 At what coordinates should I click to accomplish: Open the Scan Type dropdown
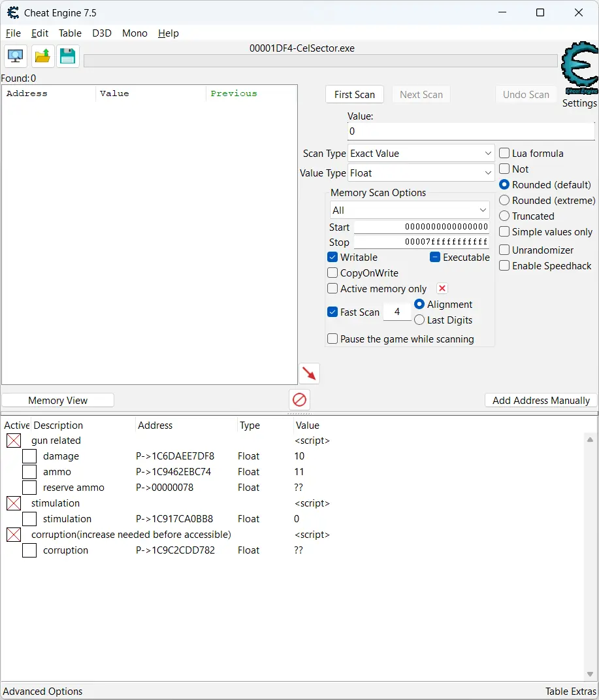pyautogui.click(x=421, y=153)
